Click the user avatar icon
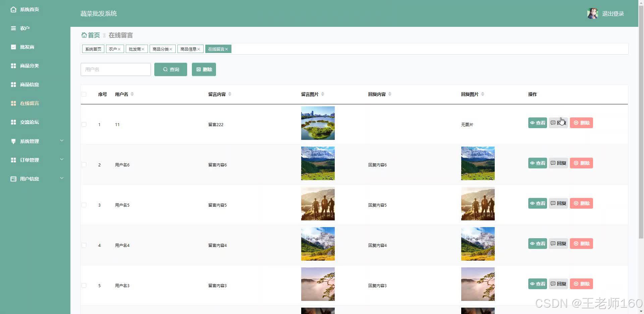This screenshot has height=314, width=644. (x=593, y=13)
